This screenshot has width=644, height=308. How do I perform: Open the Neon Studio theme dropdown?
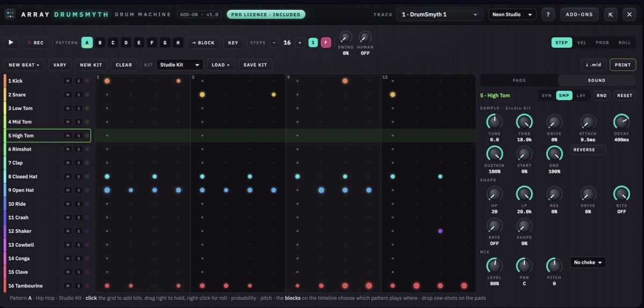[512, 15]
